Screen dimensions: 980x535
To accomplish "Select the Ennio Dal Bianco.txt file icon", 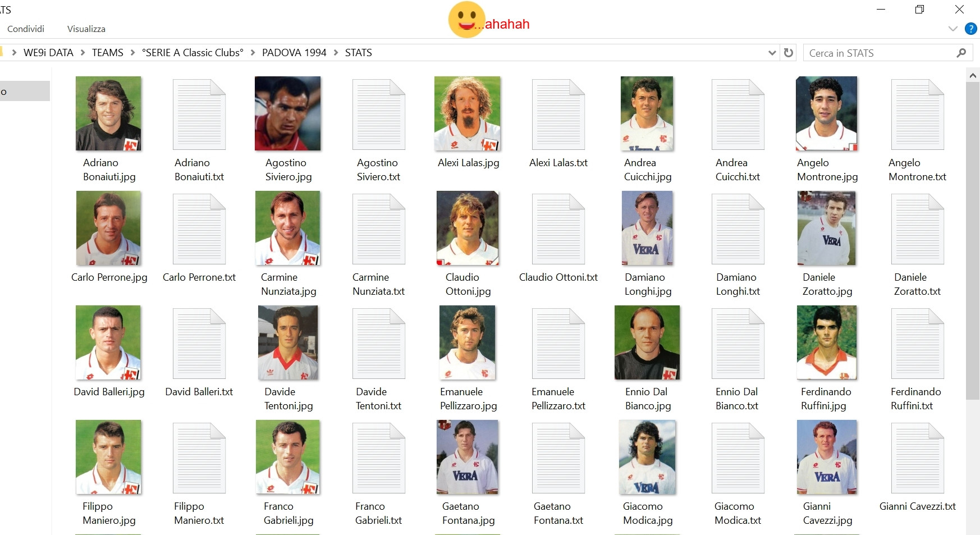I will [738, 344].
